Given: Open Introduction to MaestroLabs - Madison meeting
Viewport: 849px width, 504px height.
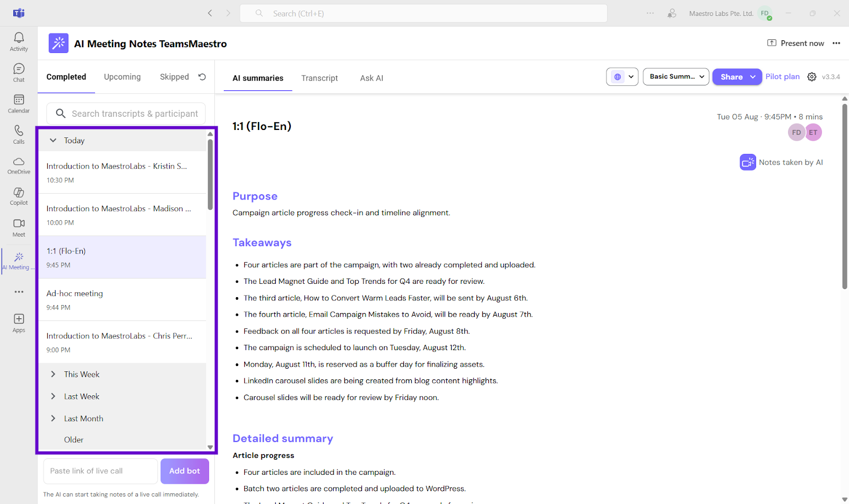Looking at the screenshot, I should [123, 215].
